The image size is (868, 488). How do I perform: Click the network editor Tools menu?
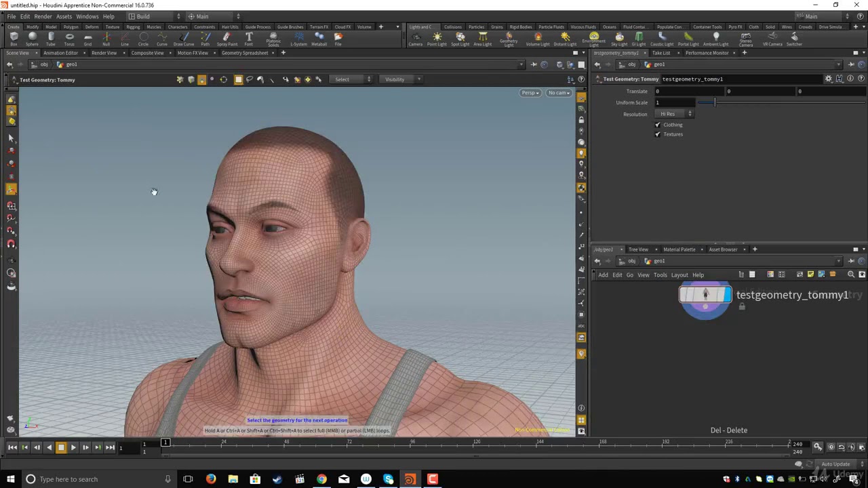click(x=660, y=275)
